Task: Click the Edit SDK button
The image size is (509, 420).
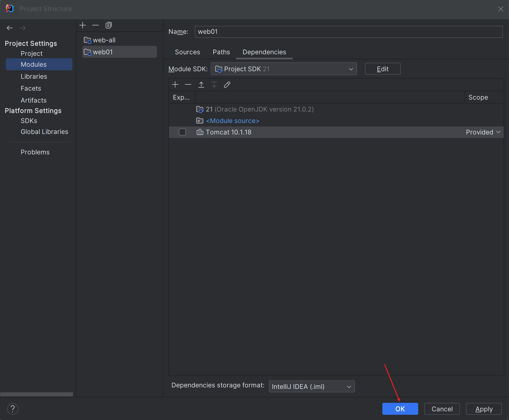Action: click(382, 69)
